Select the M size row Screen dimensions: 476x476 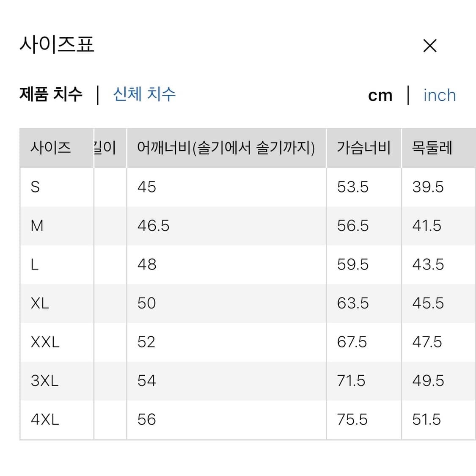point(37,226)
